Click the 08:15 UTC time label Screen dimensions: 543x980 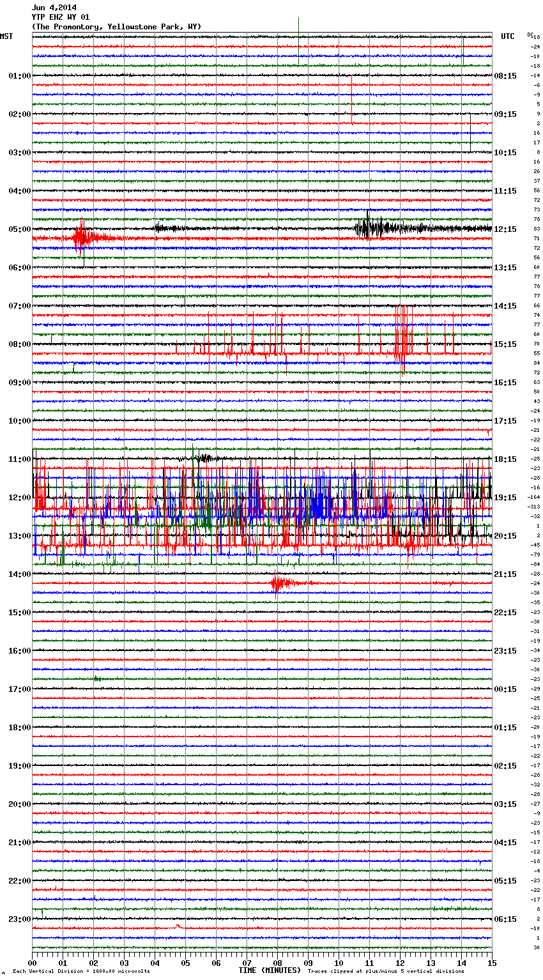click(x=505, y=76)
